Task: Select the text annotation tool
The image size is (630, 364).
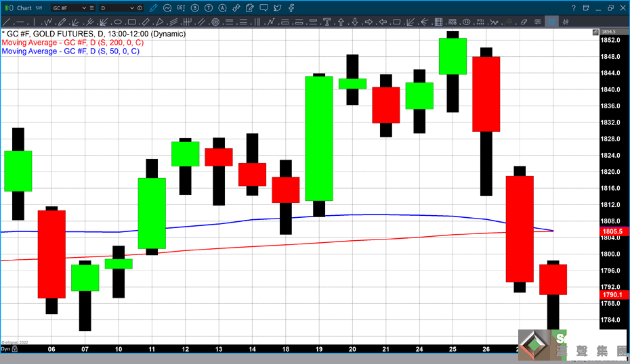Action: tap(327, 22)
